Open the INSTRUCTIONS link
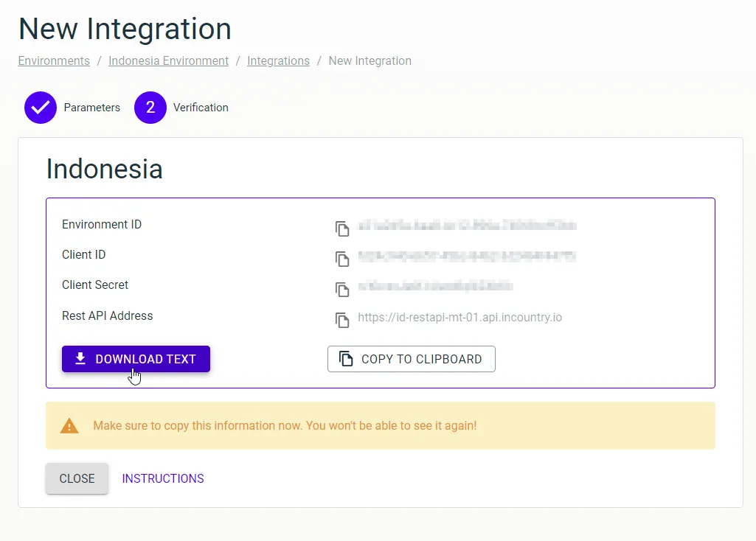Viewport: 756px width, 541px height. coord(162,478)
